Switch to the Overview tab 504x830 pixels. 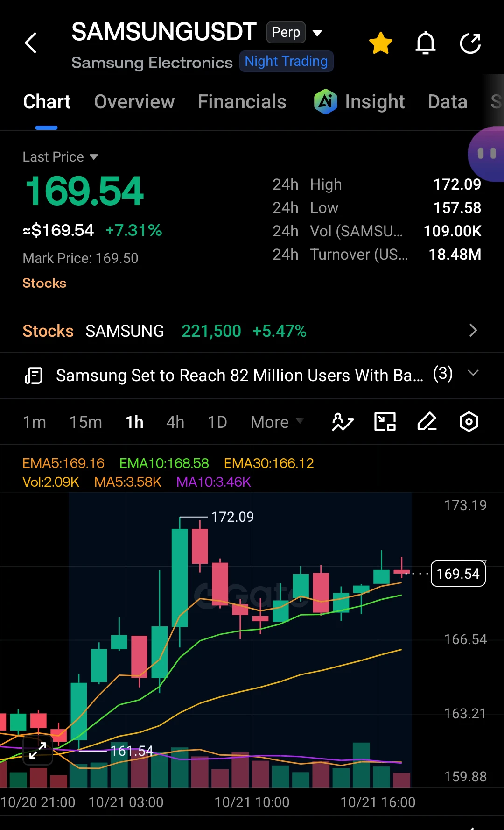click(x=134, y=102)
